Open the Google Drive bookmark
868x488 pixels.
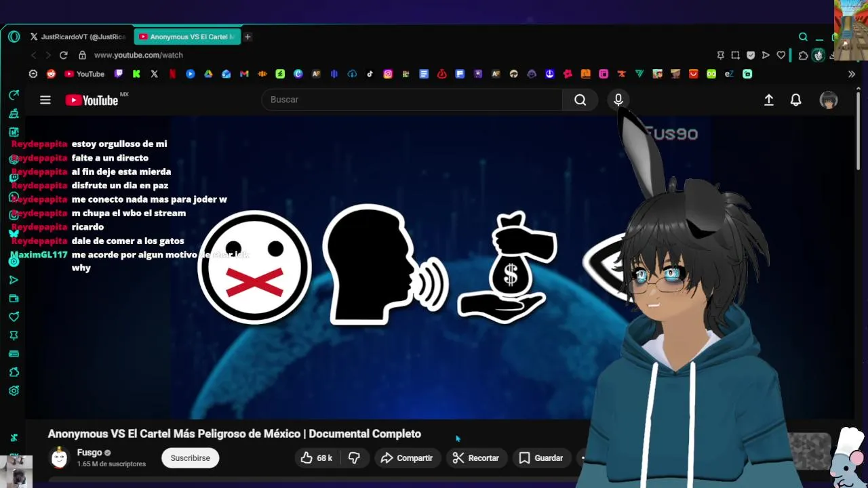click(208, 74)
